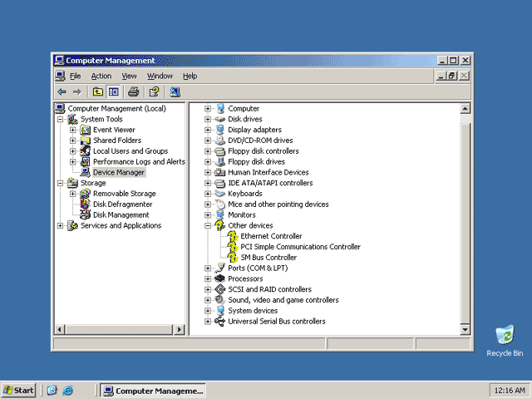Click the Start button
Image resolution: width=532 pixels, height=399 pixels.
(x=18, y=391)
